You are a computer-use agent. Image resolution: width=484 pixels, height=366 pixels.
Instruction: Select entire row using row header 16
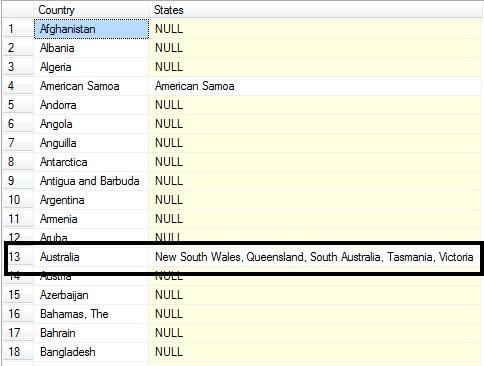click(x=18, y=314)
